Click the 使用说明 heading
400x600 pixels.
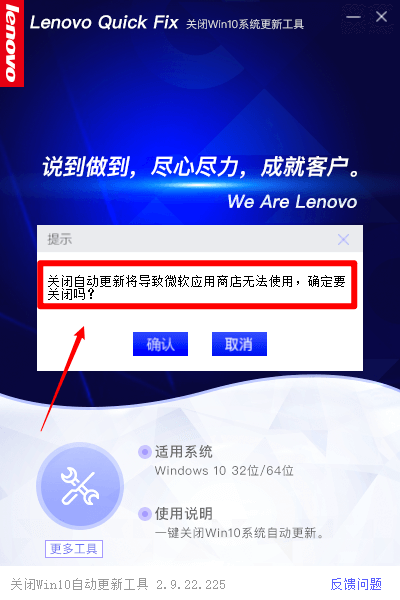(x=184, y=514)
